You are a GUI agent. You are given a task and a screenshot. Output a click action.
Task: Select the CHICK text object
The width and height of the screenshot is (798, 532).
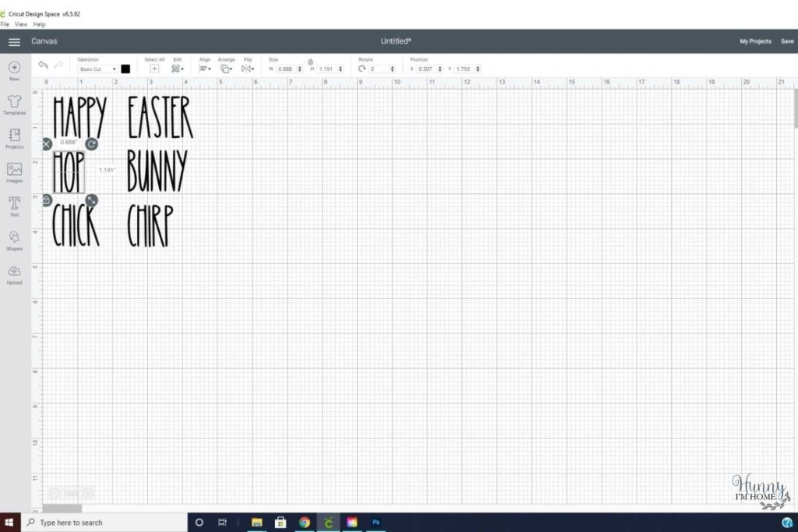click(x=76, y=225)
